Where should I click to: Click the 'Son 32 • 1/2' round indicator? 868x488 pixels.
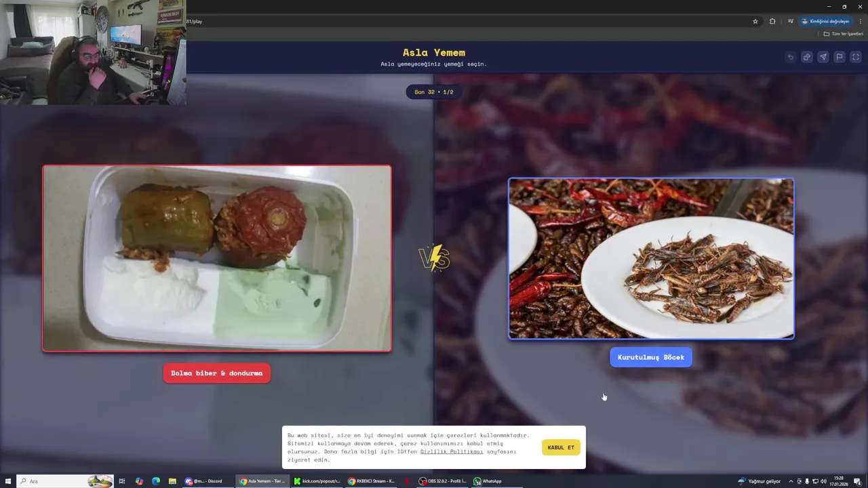434,91
